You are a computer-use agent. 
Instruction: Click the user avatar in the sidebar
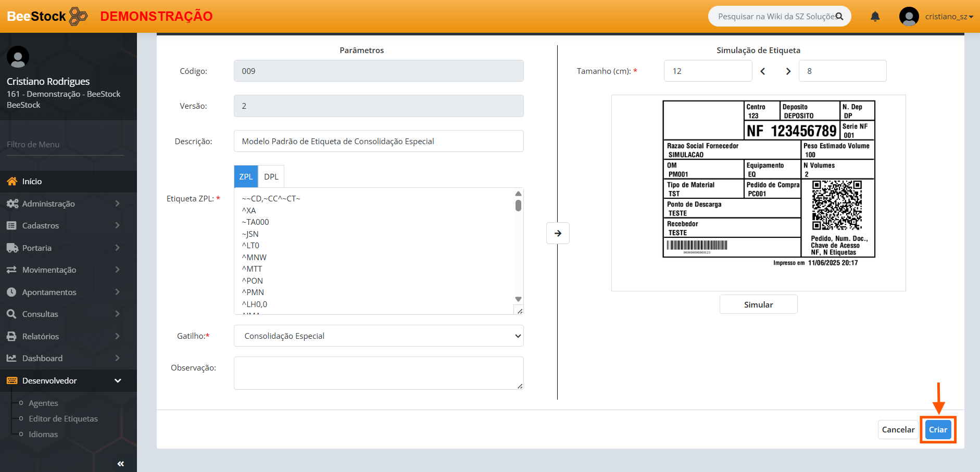(18, 57)
